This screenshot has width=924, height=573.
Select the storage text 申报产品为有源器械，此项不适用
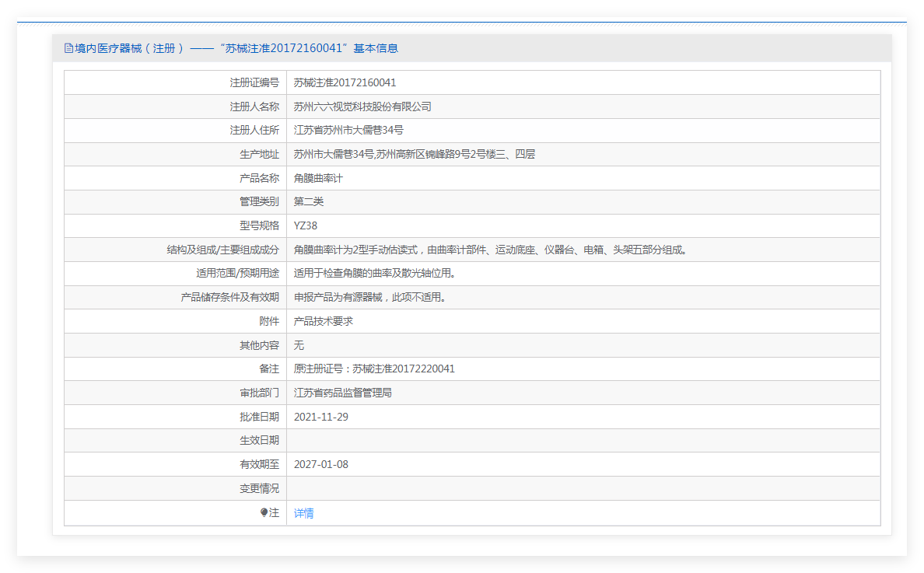click(x=370, y=298)
